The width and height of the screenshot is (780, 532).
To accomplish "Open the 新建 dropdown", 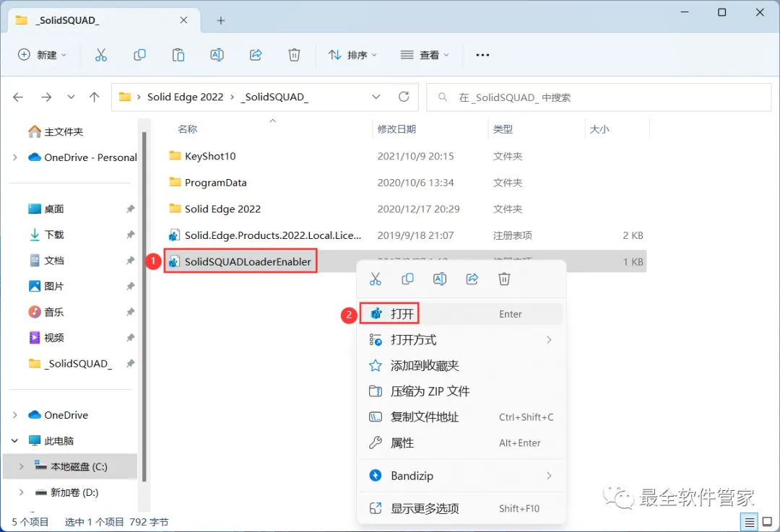I will (x=42, y=55).
